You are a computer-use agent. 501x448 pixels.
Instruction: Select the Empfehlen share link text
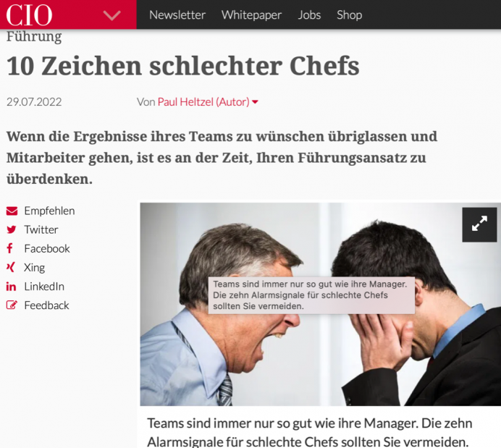[49, 211]
